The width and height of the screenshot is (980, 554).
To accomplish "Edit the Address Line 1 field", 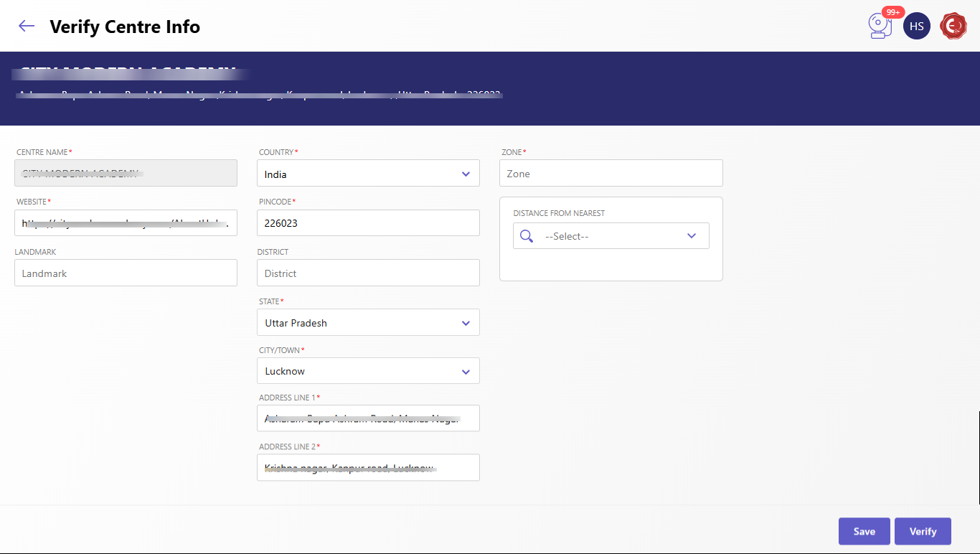I will point(368,418).
